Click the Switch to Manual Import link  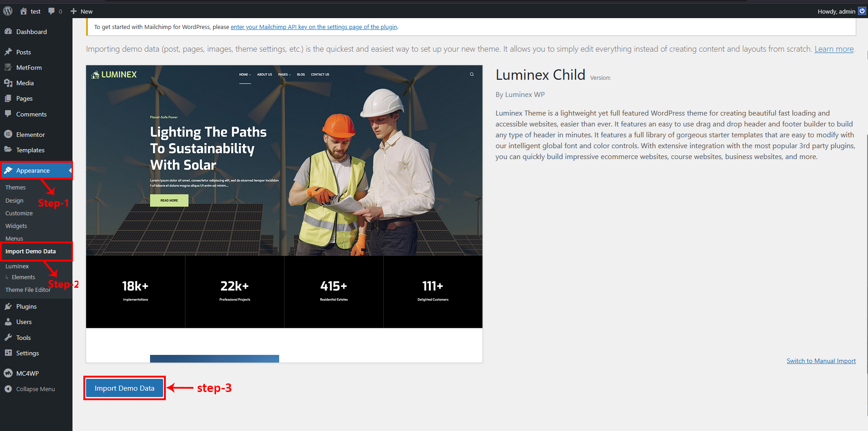821,361
